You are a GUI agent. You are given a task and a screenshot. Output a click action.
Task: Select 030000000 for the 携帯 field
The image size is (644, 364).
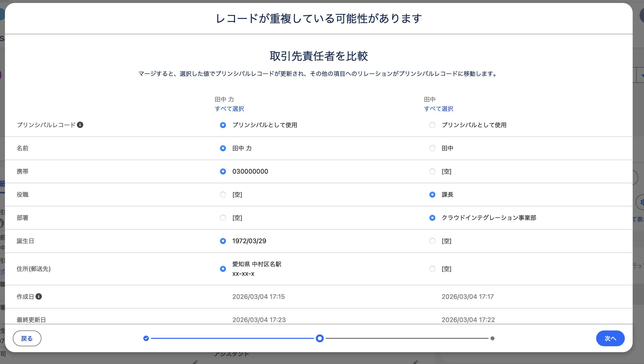click(222, 171)
